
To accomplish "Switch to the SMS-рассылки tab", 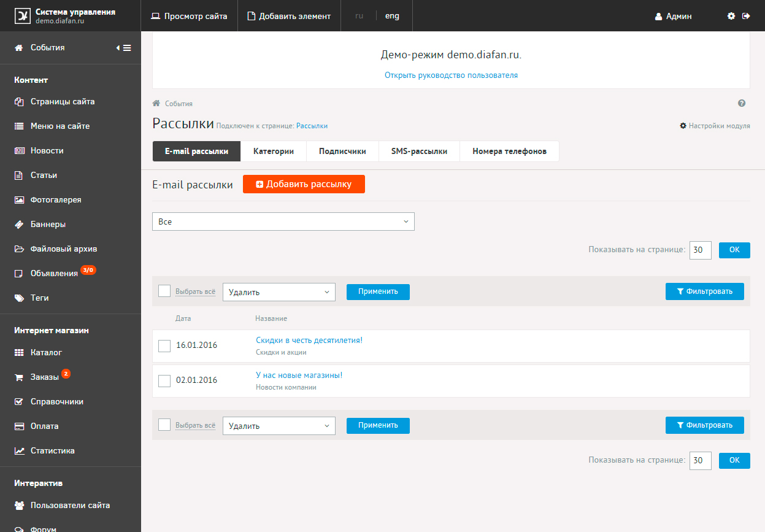I will 419,151.
